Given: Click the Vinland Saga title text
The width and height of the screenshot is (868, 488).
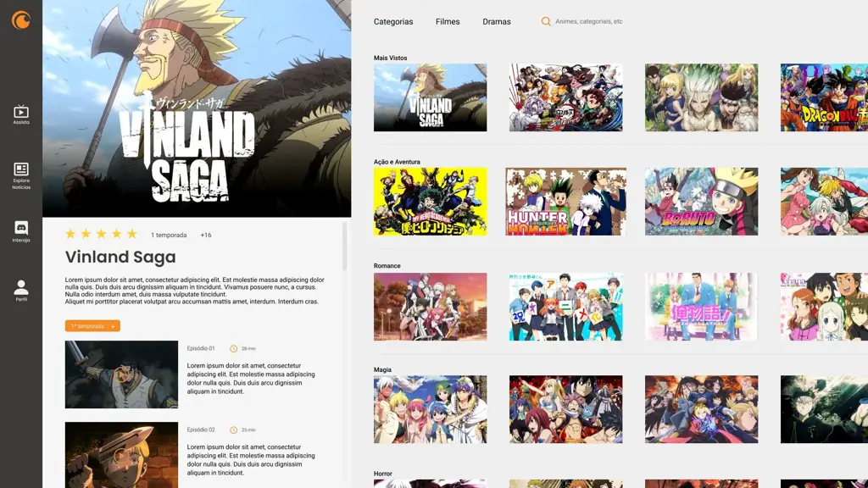Looking at the screenshot, I should [x=120, y=257].
